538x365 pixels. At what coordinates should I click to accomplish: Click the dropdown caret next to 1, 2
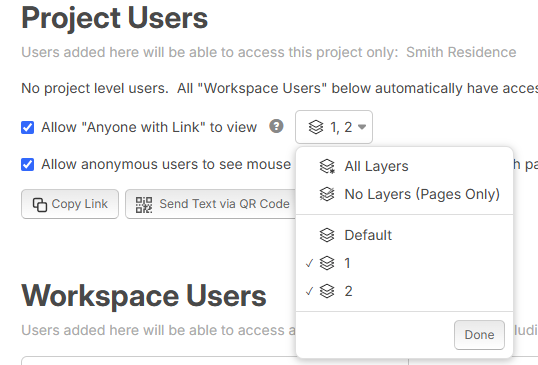pyautogui.click(x=362, y=127)
